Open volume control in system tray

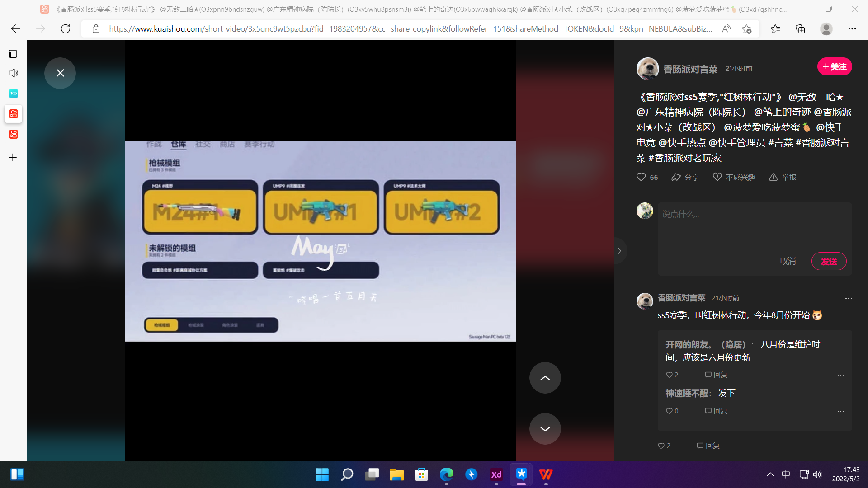tap(817, 474)
